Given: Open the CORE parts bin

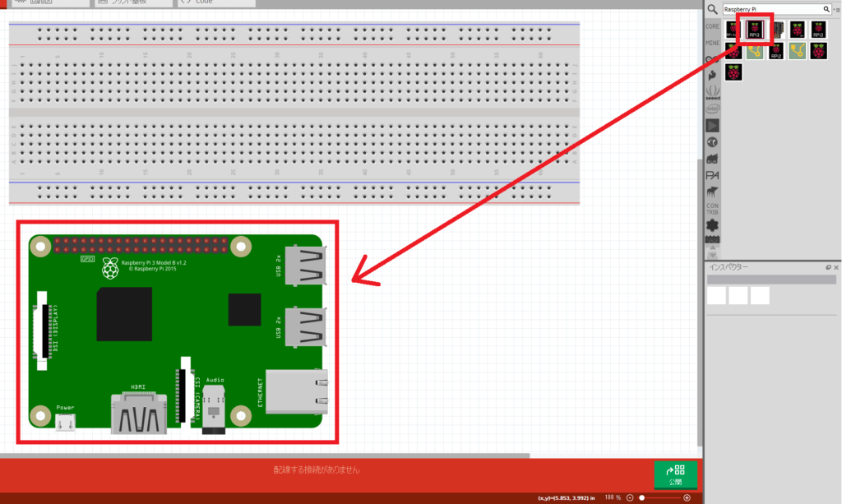Looking at the screenshot, I should coord(712,25).
